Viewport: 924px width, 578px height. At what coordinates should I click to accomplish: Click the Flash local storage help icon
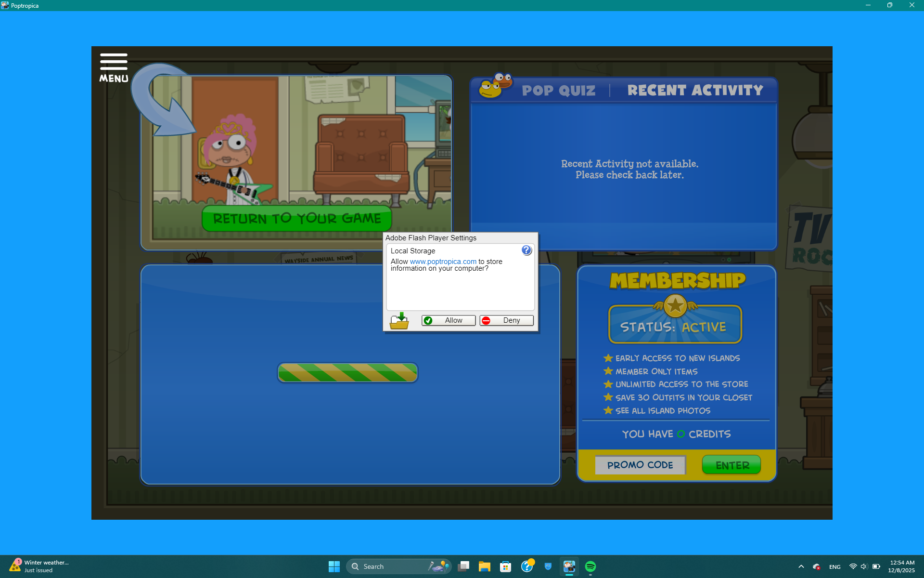click(526, 250)
